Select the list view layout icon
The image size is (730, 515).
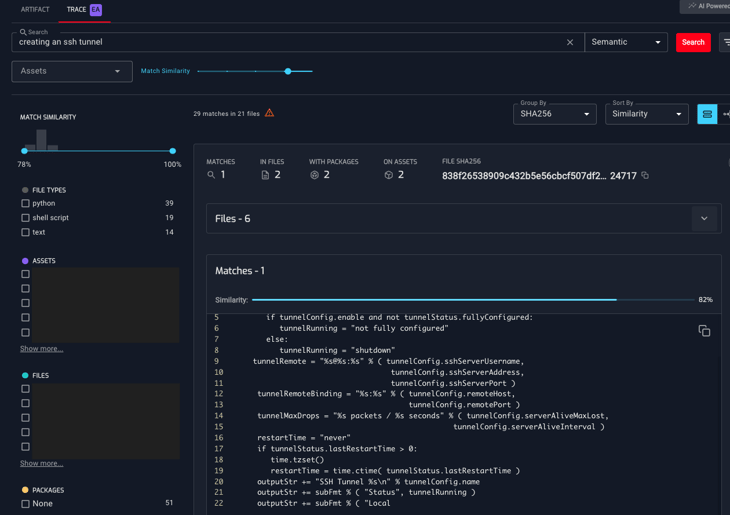pyautogui.click(x=707, y=114)
